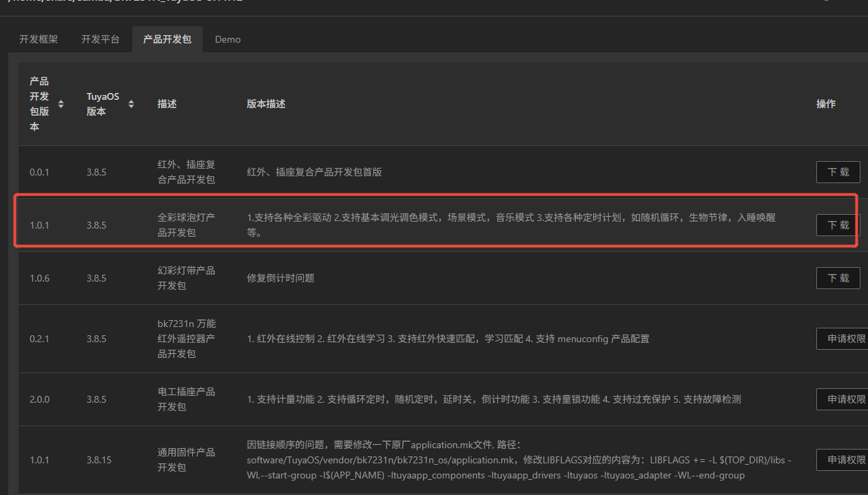Click the 版本描述 column header
This screenshot has width=868, height=495.
266,104
